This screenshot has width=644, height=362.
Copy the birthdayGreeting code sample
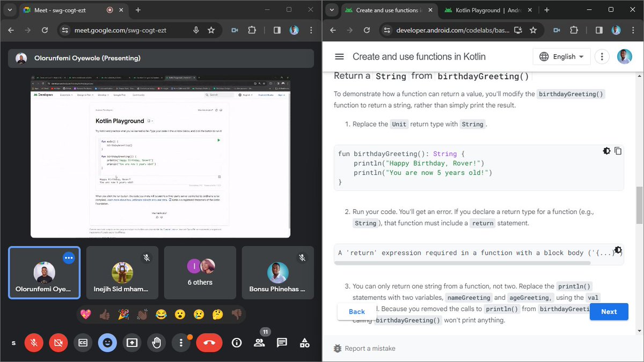[618, 151]
